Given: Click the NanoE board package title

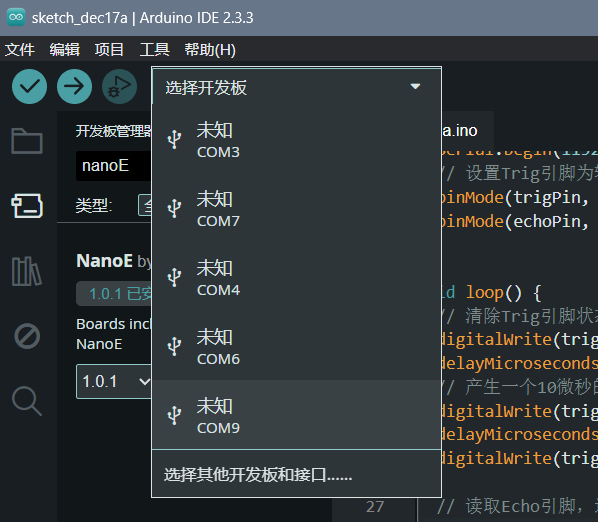Looking at the screenshot, I should [x=104, y=261].
